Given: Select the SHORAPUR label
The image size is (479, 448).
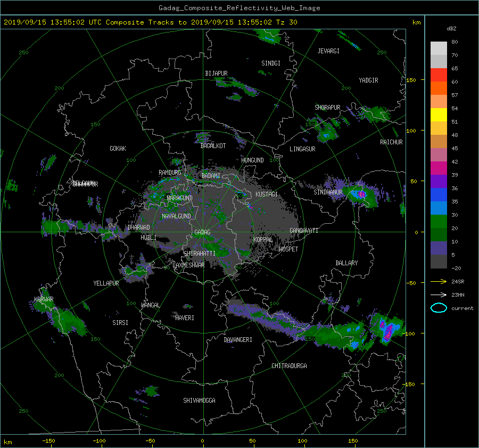Looking at the screenshot, I should [327, 108].
